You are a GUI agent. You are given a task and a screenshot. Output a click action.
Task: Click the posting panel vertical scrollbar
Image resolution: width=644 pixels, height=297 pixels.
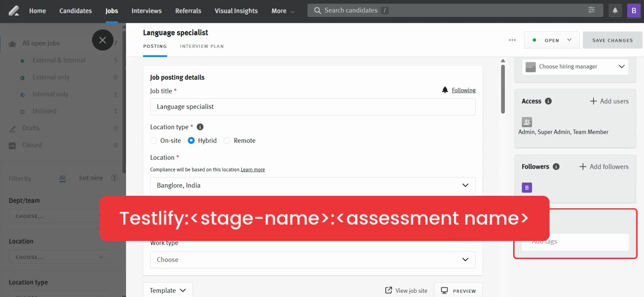tap(503, 89)
